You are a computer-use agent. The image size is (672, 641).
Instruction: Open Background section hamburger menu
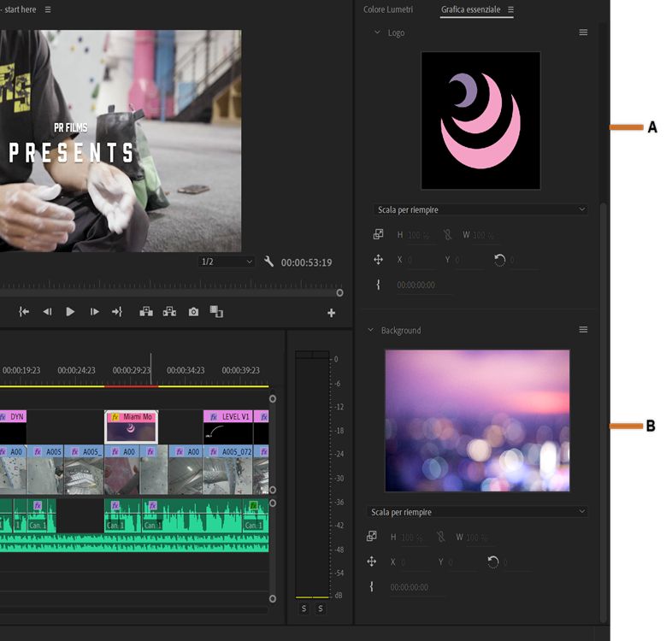583,330
